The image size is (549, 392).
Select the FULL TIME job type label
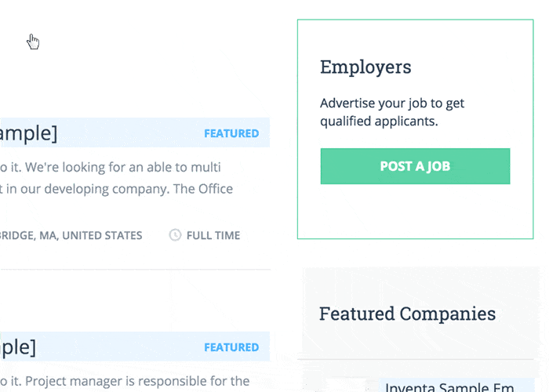point(213,235)
